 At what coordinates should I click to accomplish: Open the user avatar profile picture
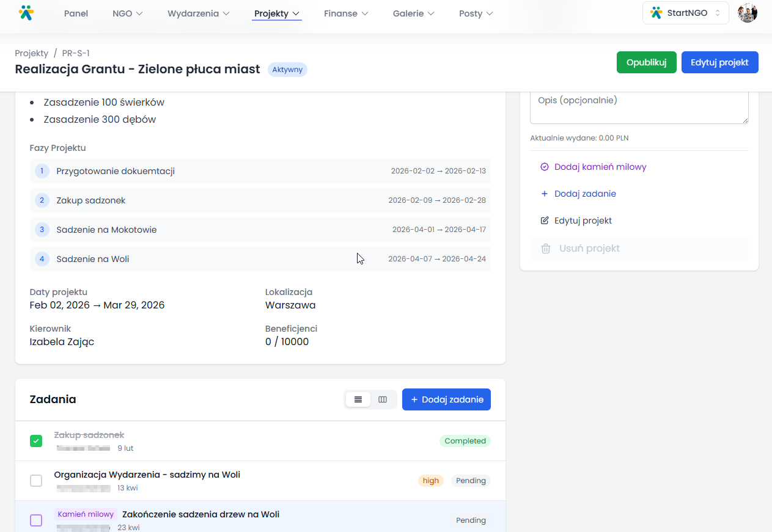747,13
